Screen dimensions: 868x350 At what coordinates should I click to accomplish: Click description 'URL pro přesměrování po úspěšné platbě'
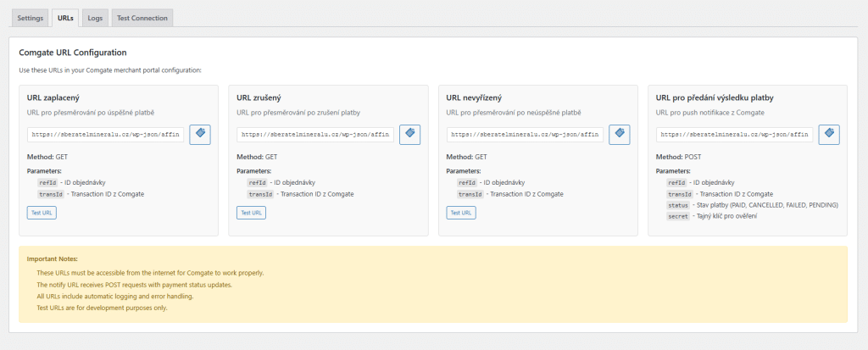tap(90, 113)
